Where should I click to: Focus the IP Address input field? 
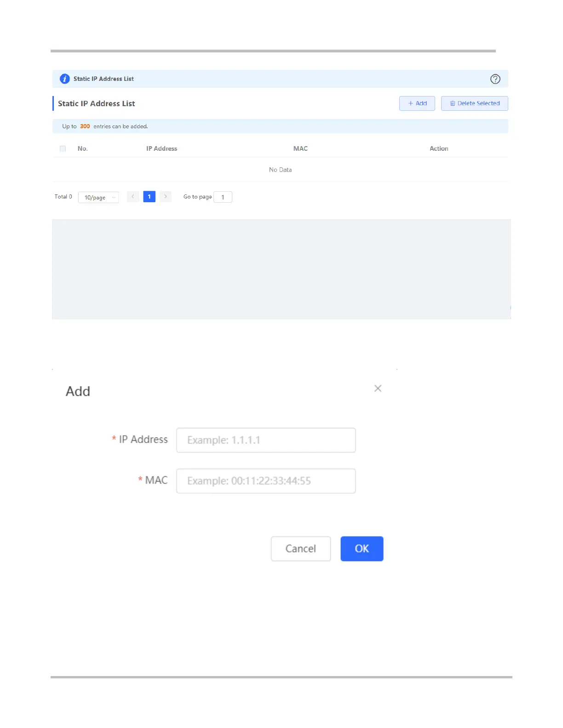[x=266, y=440]
